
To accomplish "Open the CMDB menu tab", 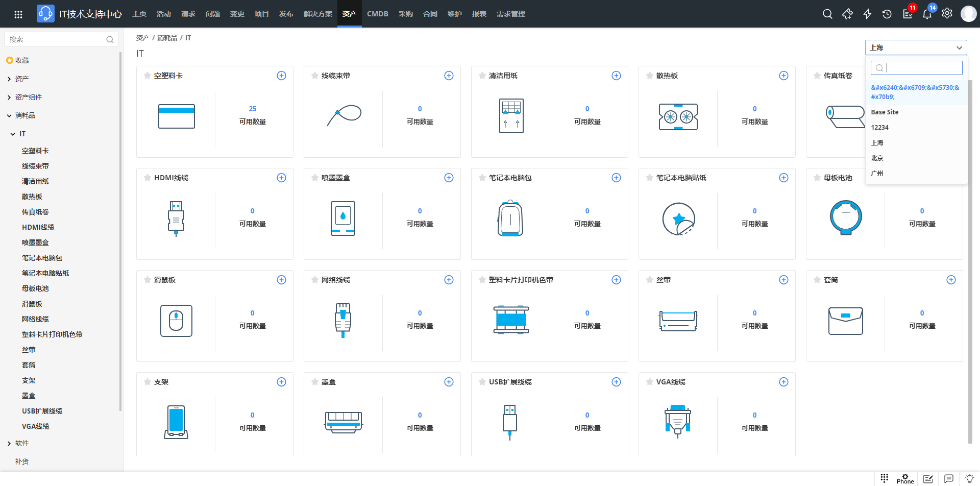I will tap(378, 14).
